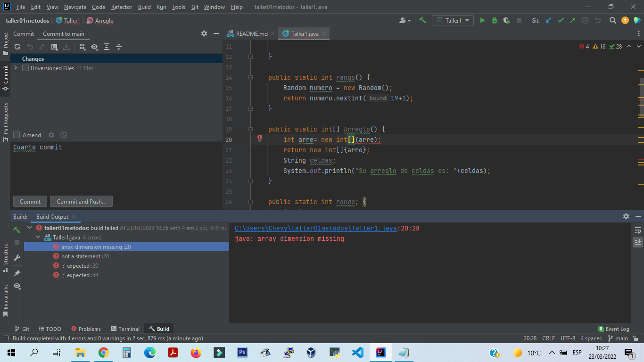The height and width of the screenshot is (362, 644).
Task: Show commit message history clock
Action: click(64, 135)
